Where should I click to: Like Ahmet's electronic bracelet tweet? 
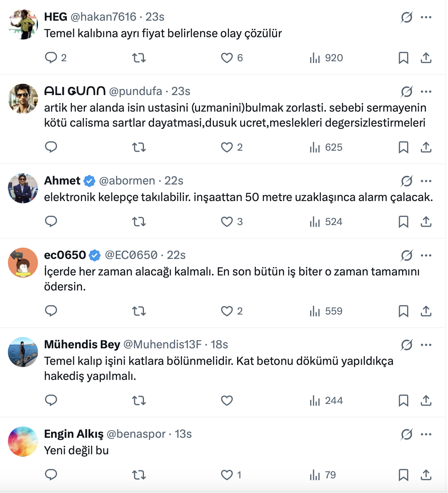click(227, 222)
